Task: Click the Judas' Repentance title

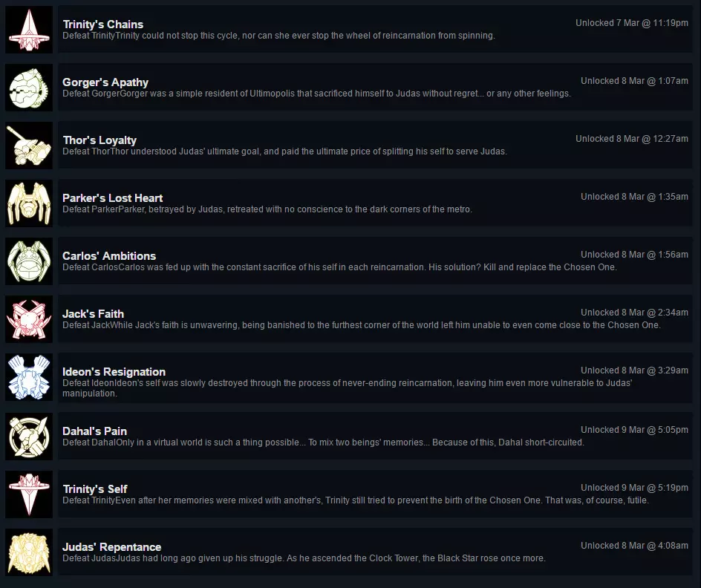Action: [111, 547]
